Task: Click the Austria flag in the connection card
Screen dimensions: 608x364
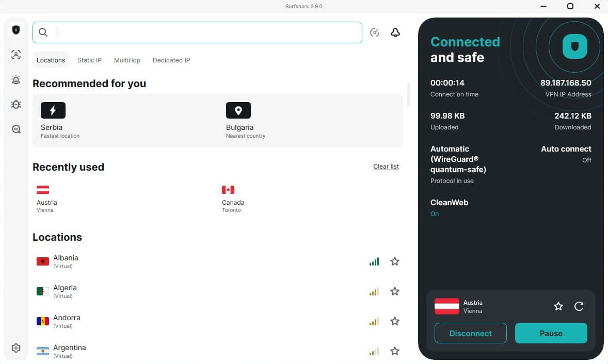Action: pyautogui.click(x=446, y=306)
